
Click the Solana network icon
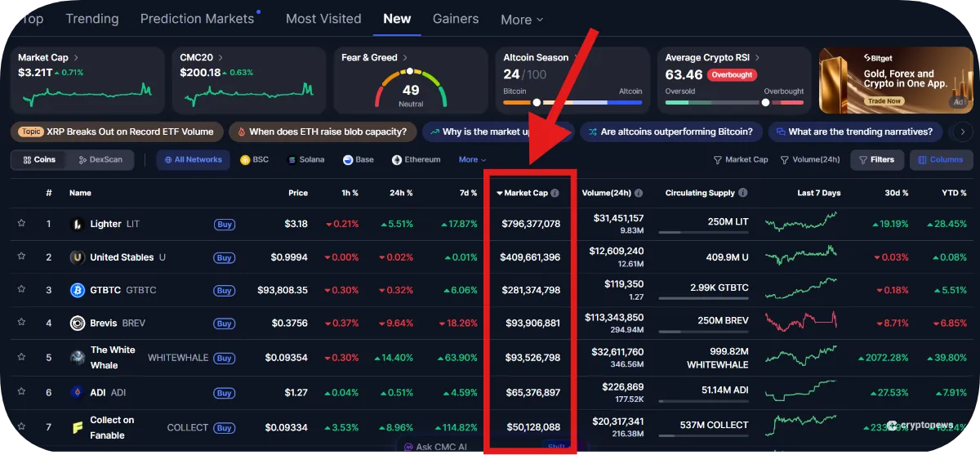pyautogui.click(x=292, y=160)
